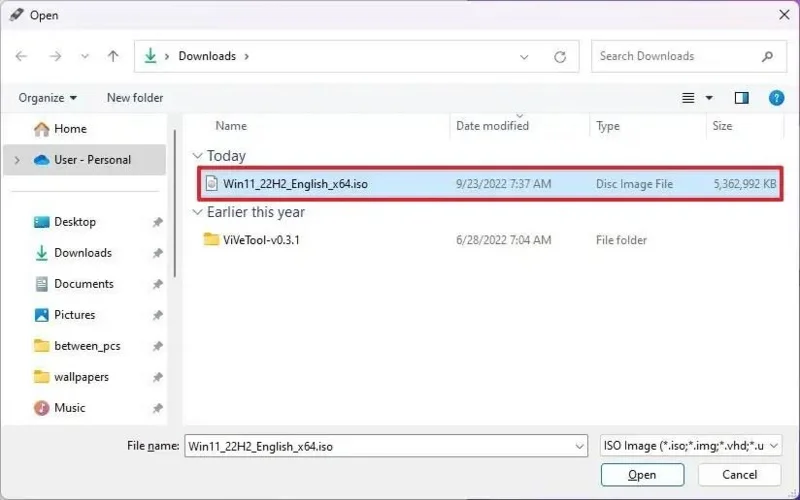
Task: Click the ISO file disc icon
Action: [x=211, y=184]
